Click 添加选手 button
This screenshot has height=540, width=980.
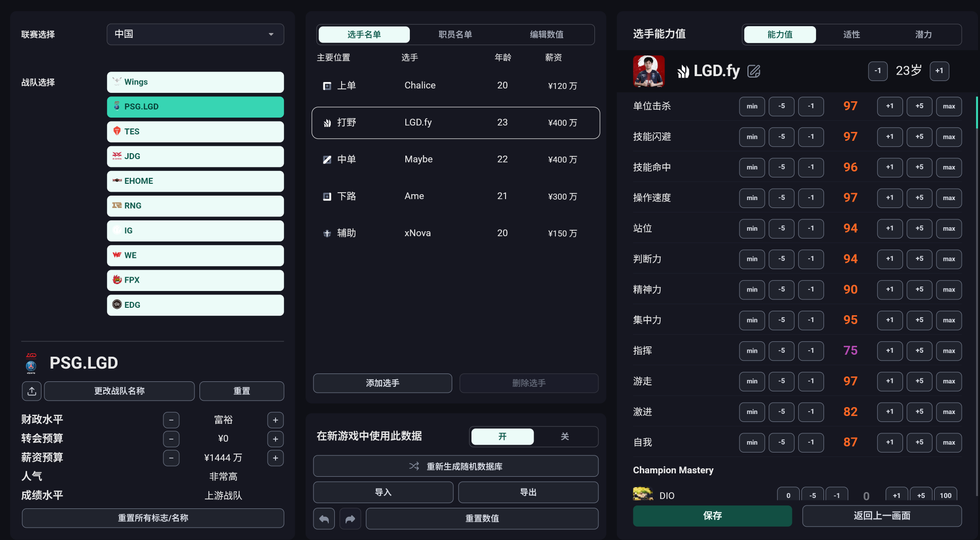[x=383, y=383]
